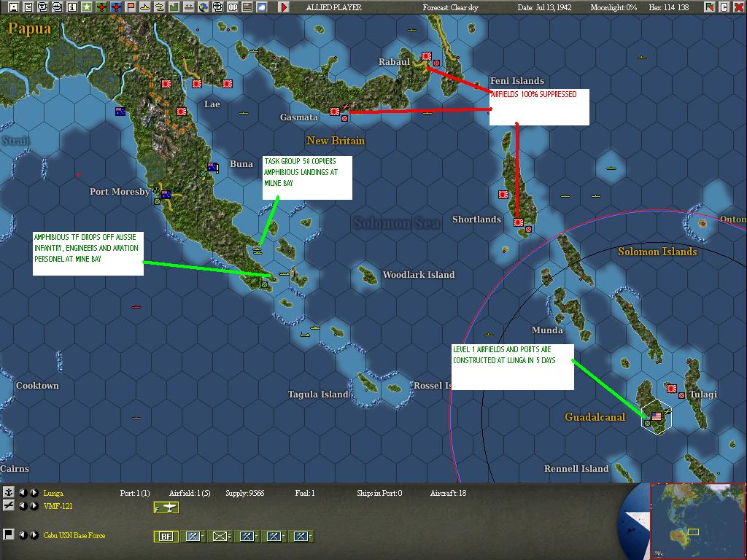
Task: Click US flag at Lunga on Guadalcanal
Action: click(657, 416)
